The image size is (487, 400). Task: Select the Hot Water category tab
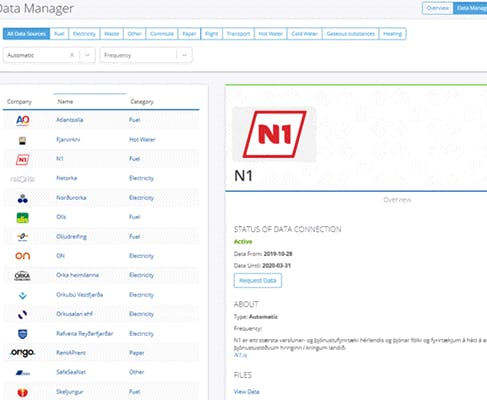click(x=270, y=34)
